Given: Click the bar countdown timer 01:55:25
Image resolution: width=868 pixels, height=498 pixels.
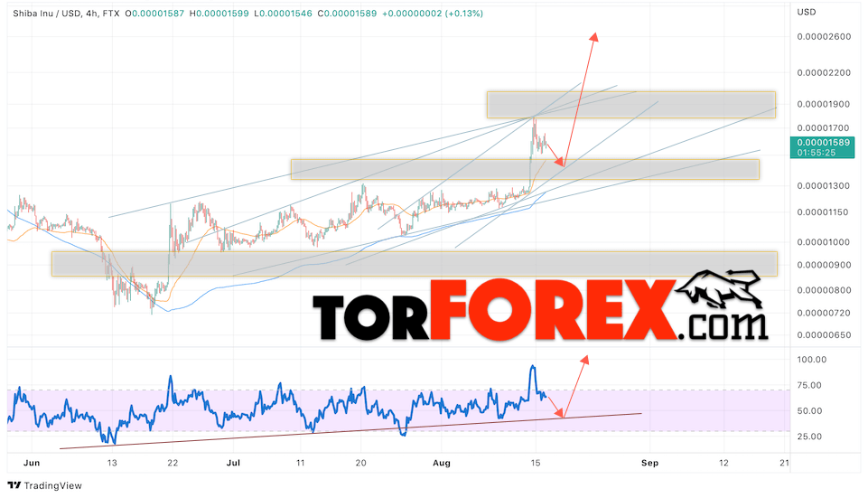Looking at the screenshot, I should [816, 153].
